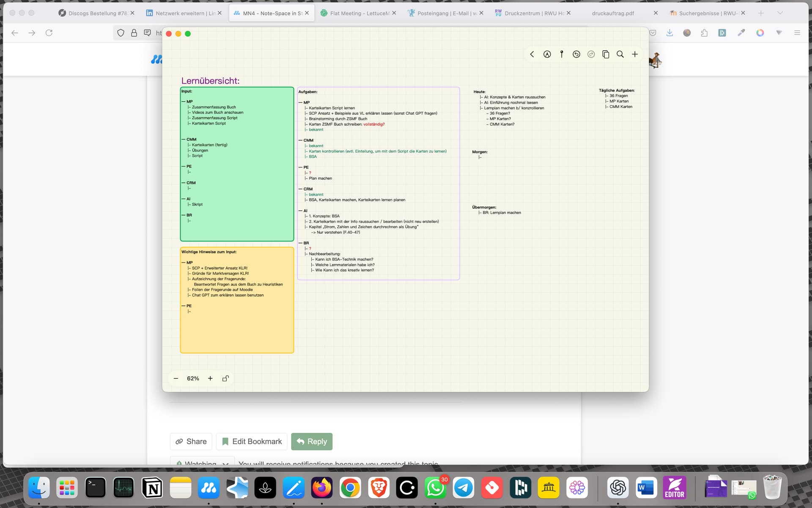The height and width of the screenshot is (508, 812).
Task: Select the pen drawing tool icon
Action: pos(547,54)
